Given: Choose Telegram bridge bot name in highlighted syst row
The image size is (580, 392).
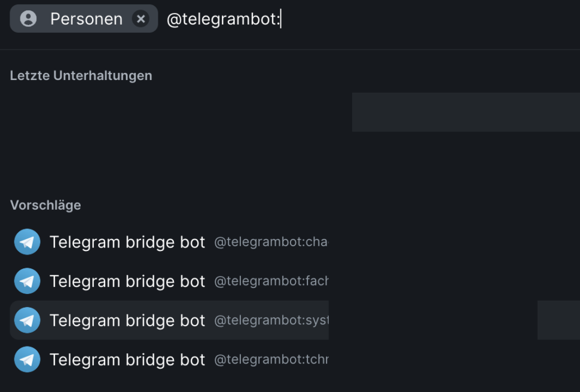Looking at the screenshot, I should point(127,320).
